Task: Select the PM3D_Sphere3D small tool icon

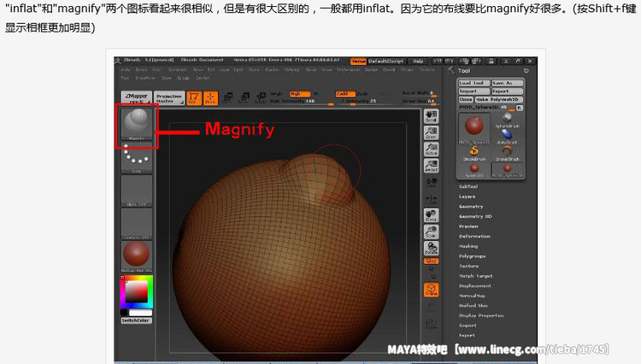Action: click(x=508, y=170)
